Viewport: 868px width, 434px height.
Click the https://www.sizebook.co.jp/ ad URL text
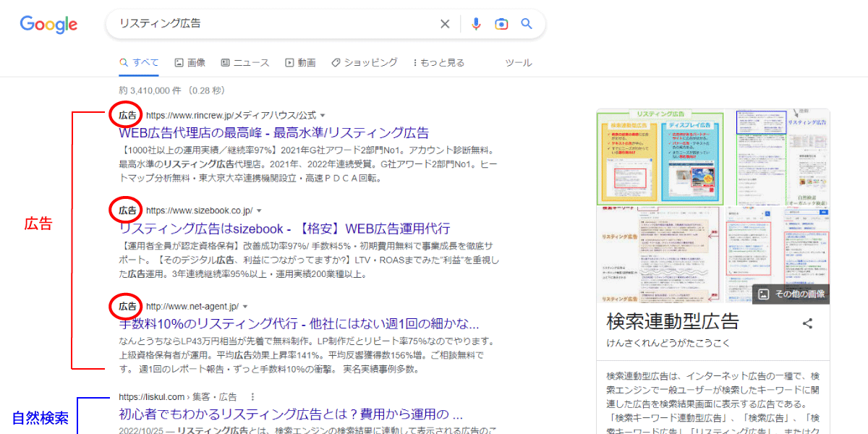(x=200, y=211)
